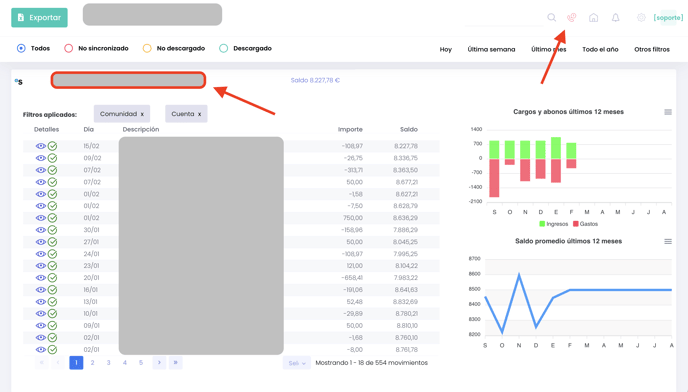Filter by Hoy
The height and width of the screenshot is (392, 688).
[x=445, y=49]
